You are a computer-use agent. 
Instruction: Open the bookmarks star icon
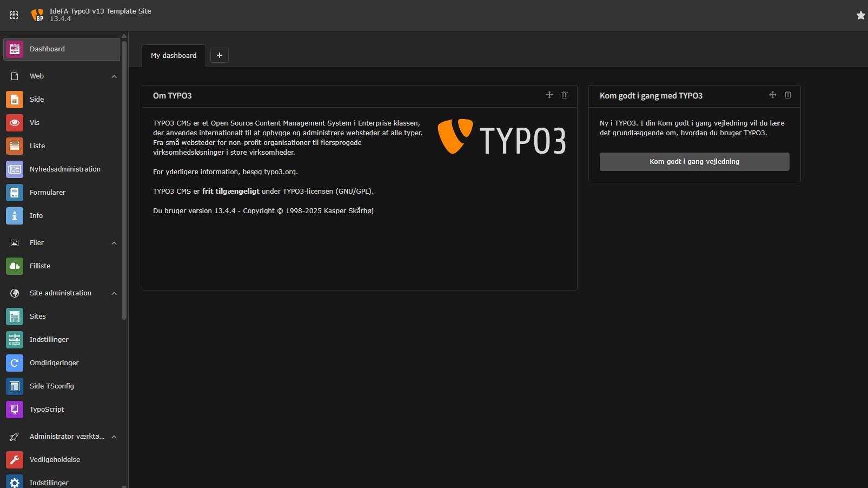[x=860, y=15]
